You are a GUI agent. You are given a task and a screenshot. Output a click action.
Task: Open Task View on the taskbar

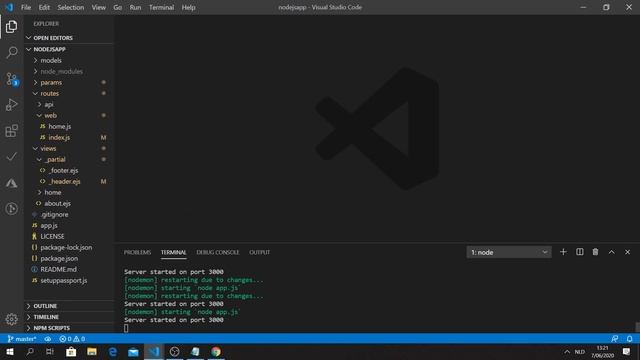coord(50,352)
